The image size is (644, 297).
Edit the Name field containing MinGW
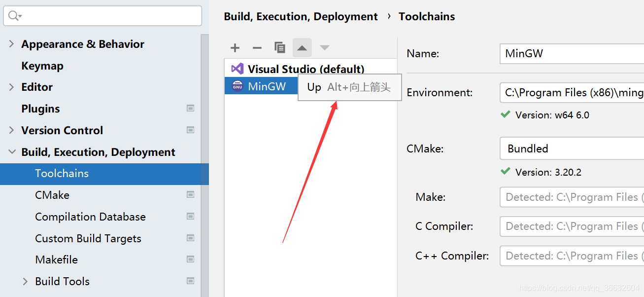pos(572,53)
